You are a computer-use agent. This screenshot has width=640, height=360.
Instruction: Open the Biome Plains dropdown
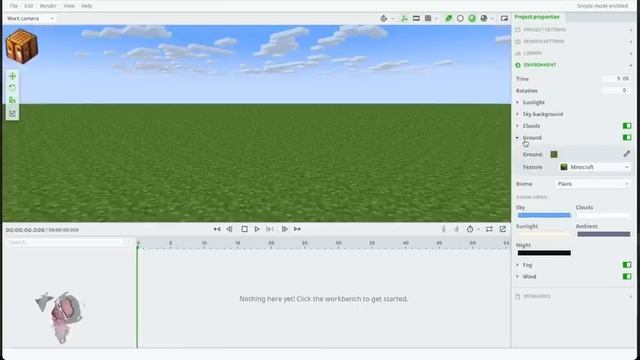(593, 184)
